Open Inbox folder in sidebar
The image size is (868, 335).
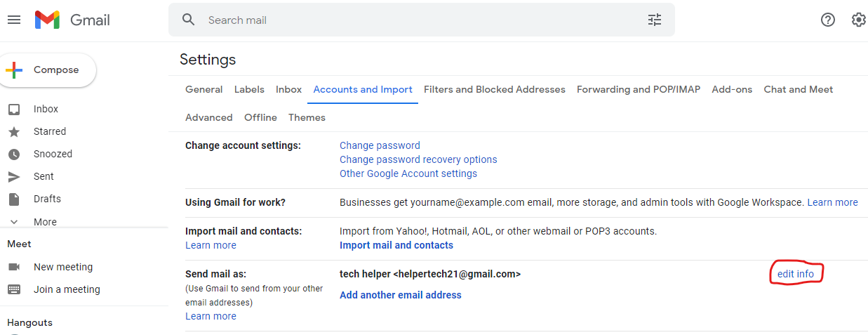pyautogui.click(x=46, y=109)
